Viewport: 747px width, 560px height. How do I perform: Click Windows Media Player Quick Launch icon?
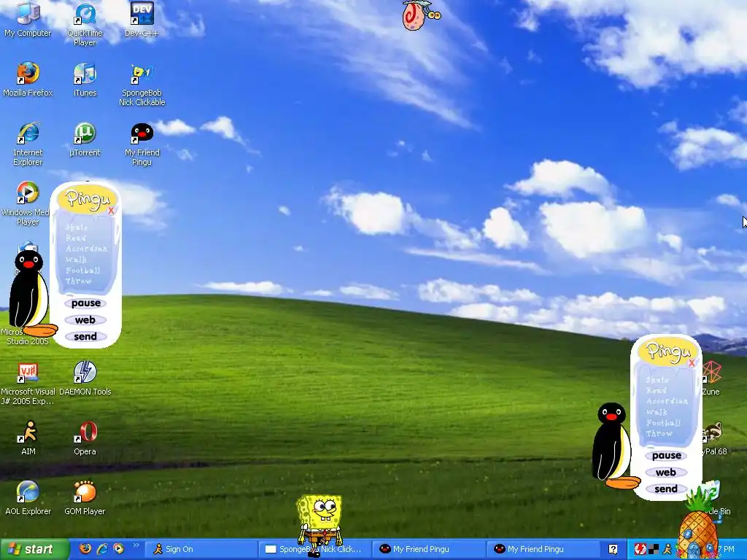point(118,548)
